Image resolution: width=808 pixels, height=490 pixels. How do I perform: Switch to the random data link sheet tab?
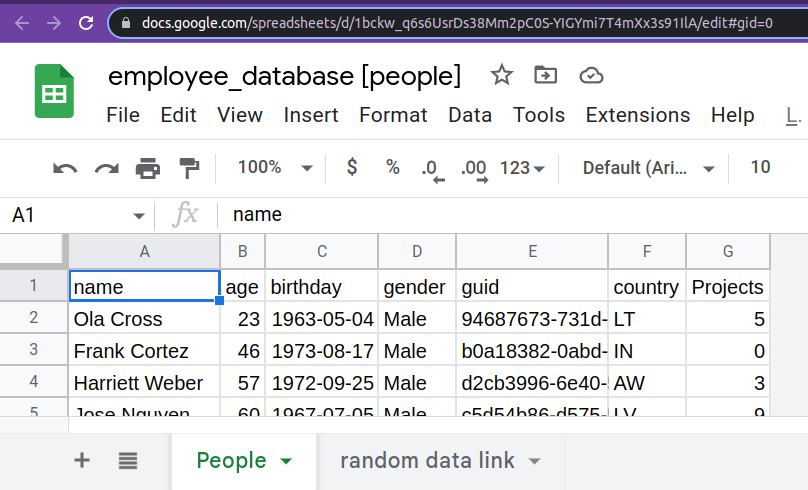pyautogui.click(x=440, y=461)
